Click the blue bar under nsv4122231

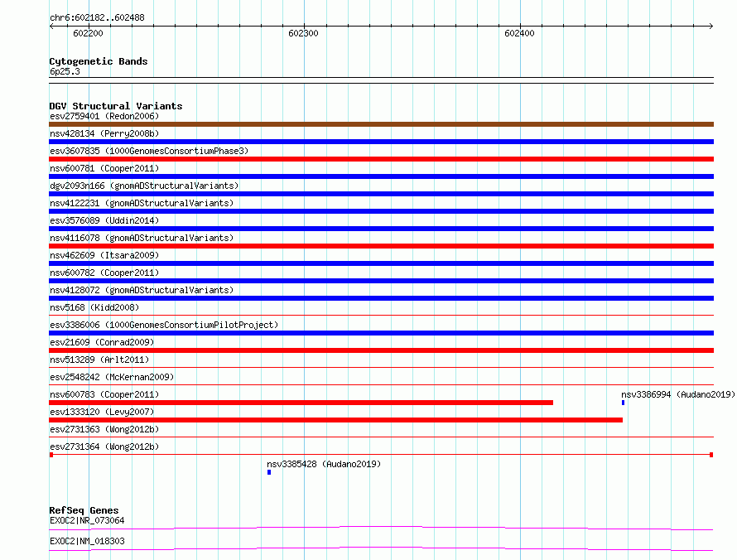point(381,211)
